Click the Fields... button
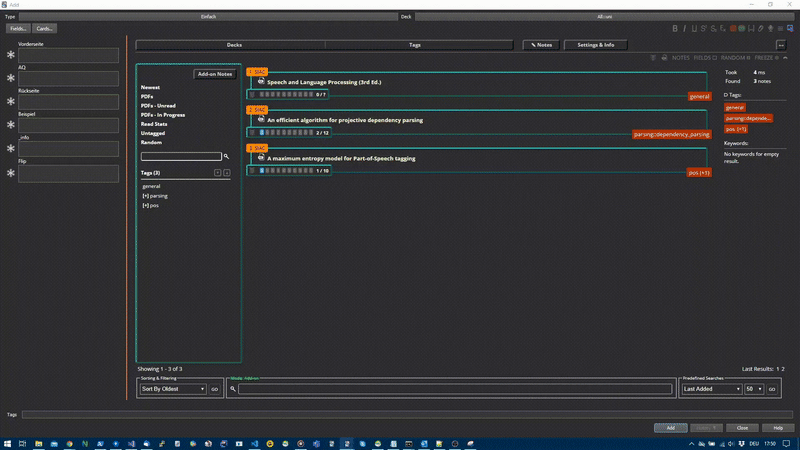Image resolution: width=800 pixels, height=450 pixels. (18, 29)
